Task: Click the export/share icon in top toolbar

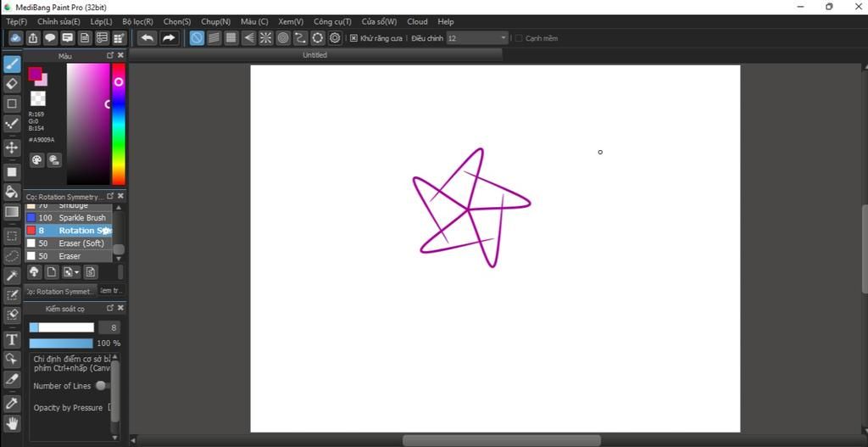Action: tap(33, 37)
